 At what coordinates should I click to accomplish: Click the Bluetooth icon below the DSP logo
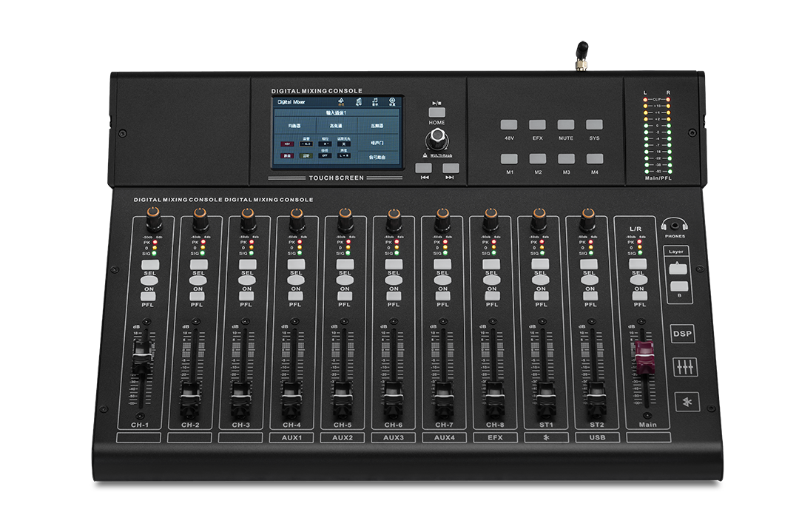687,402
